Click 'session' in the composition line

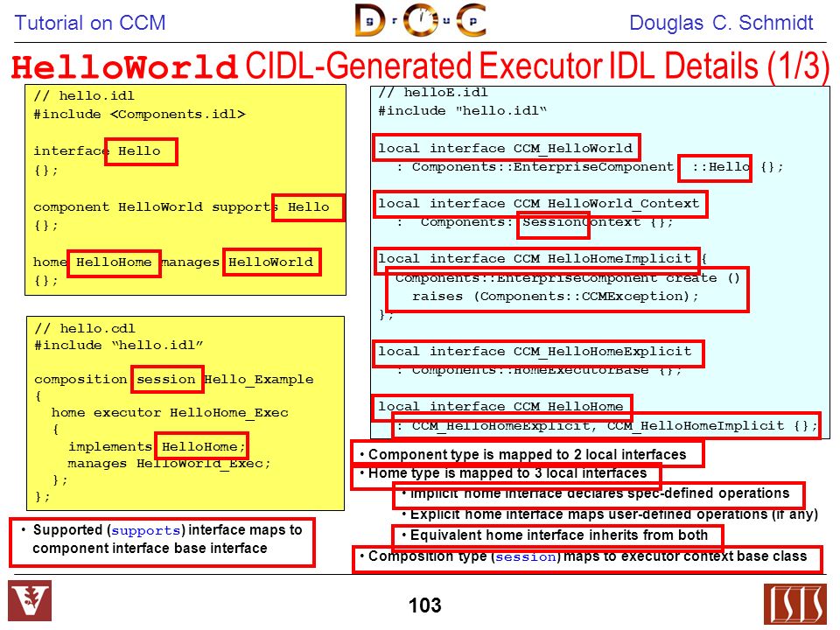(166, 379)
